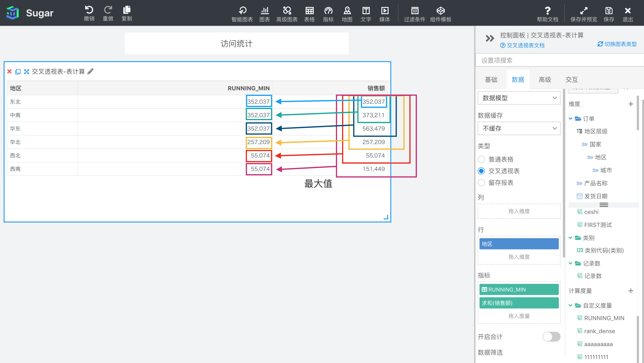This screenshot has width=644, height=363.
Task: Duplicate the chart with copy icon
Action: coord(18,71)
